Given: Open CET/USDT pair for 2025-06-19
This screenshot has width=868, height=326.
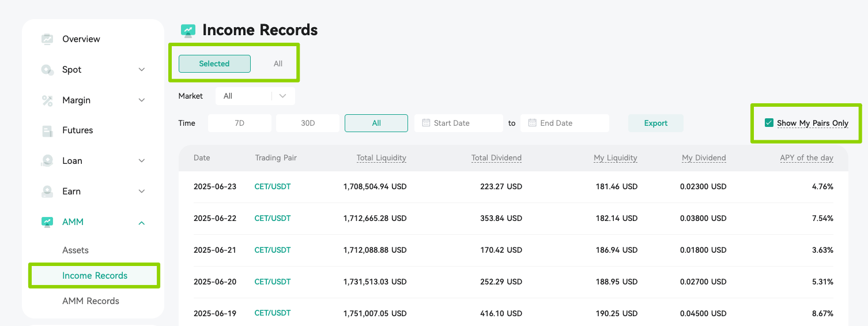Looking at the screenshot, I should coord(273,313).
